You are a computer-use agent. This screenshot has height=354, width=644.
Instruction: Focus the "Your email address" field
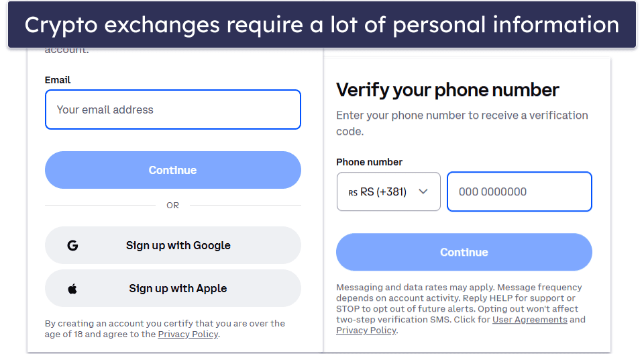(x=172, y=109)
